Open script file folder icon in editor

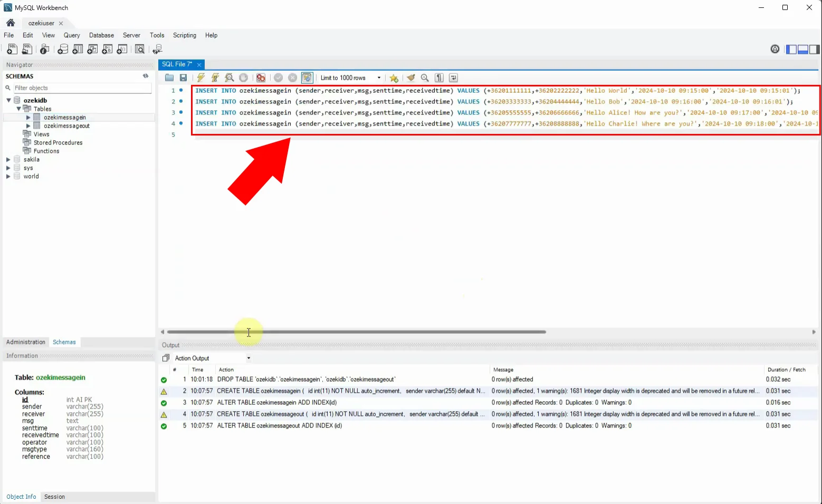(x=169, y=77)
